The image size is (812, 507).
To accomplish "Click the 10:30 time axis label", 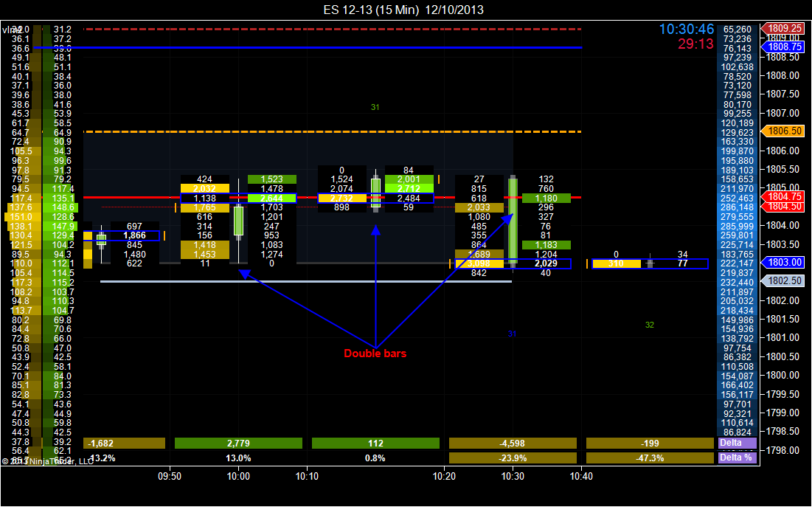I will pos(513,477).
